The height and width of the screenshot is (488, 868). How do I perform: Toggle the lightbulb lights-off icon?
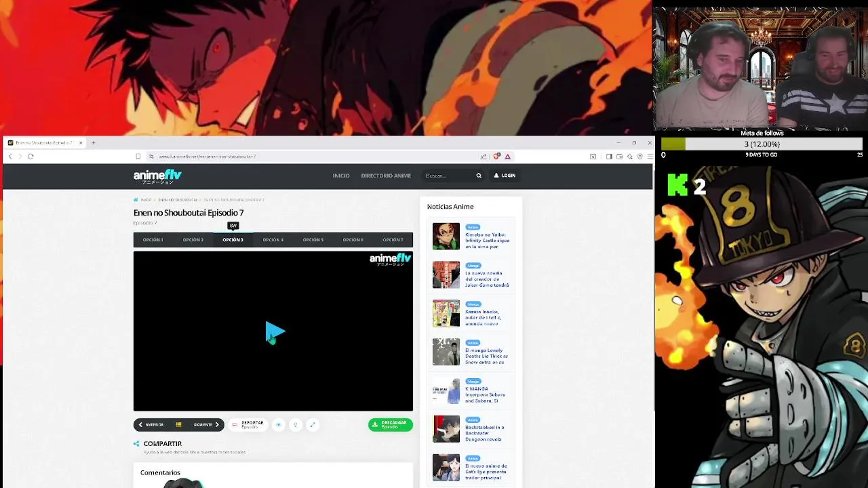click(x=295, y=425)
